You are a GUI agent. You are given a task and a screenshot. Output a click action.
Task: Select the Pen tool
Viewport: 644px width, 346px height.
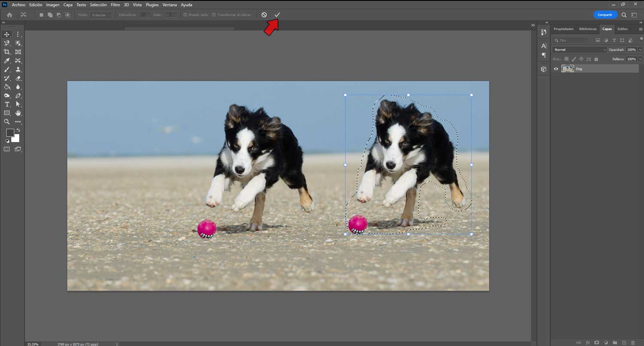point(18,96)
